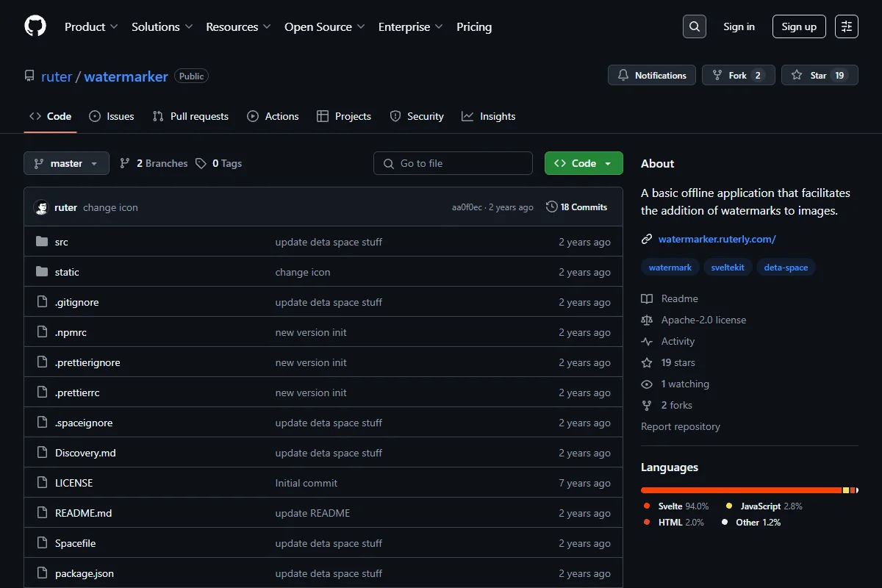
Task: Fork the repository using Fork button
Action: coord(738,75)
